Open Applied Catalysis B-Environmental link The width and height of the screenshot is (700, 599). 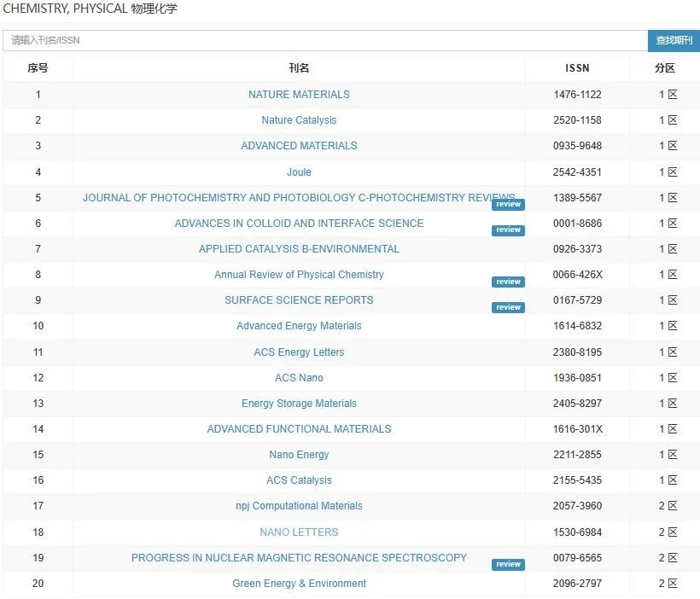[299, 248]
